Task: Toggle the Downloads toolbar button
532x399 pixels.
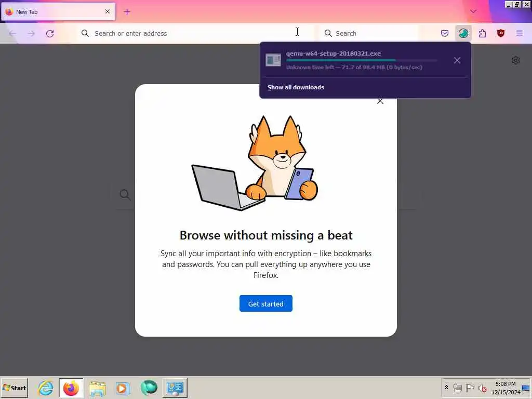Action: [x=463, y=33]
